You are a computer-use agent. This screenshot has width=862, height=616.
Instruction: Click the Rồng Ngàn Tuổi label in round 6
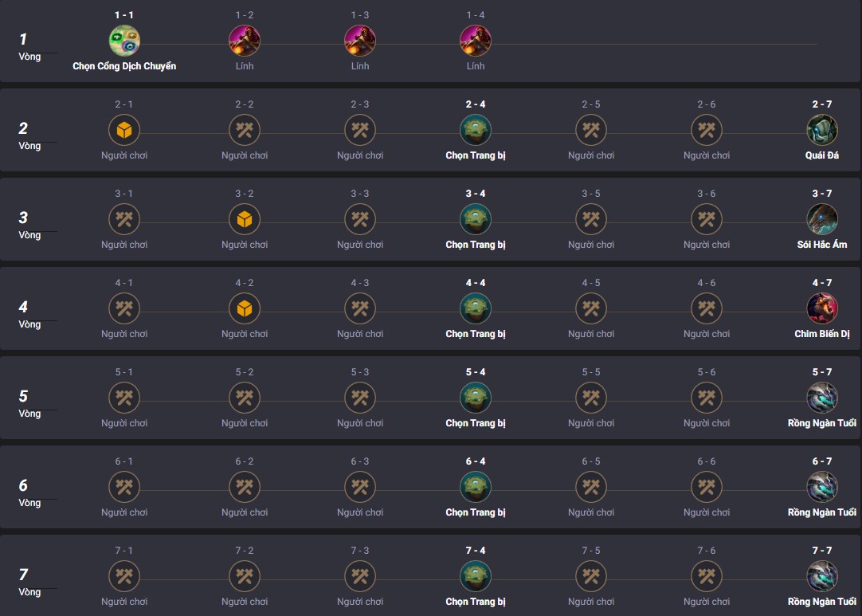coord(822,512)
